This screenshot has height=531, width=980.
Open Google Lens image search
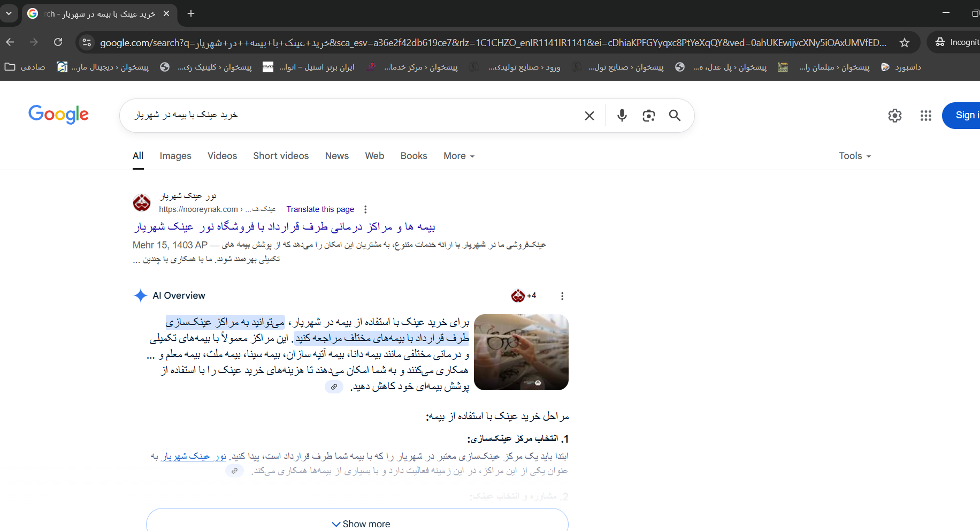tap(648, 116)
